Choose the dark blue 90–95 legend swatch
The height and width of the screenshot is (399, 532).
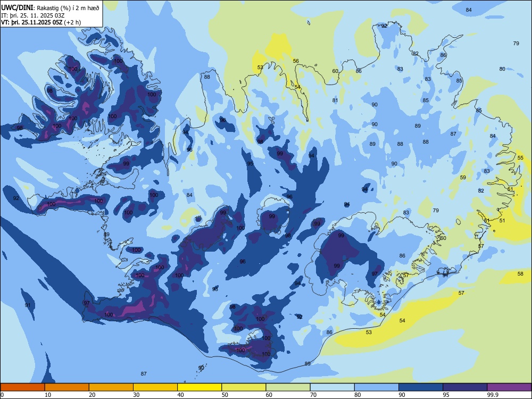tap(421, 387)
